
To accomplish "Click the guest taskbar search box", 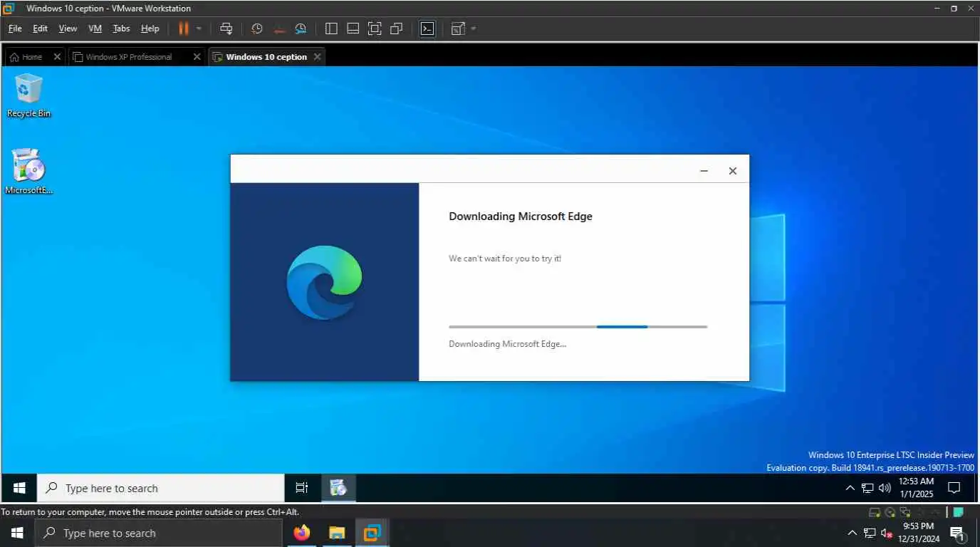I will [160, 488].
